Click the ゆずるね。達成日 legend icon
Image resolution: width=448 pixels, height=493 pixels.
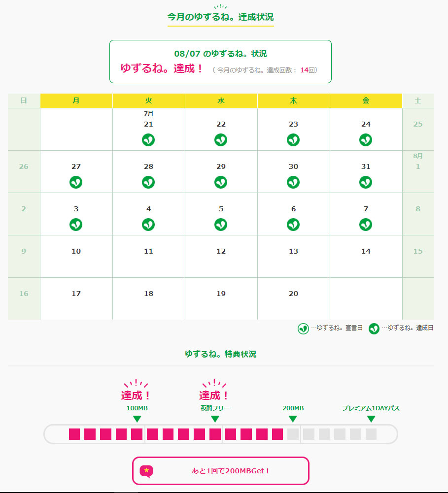pyautogui.click(x=374, y=329)
